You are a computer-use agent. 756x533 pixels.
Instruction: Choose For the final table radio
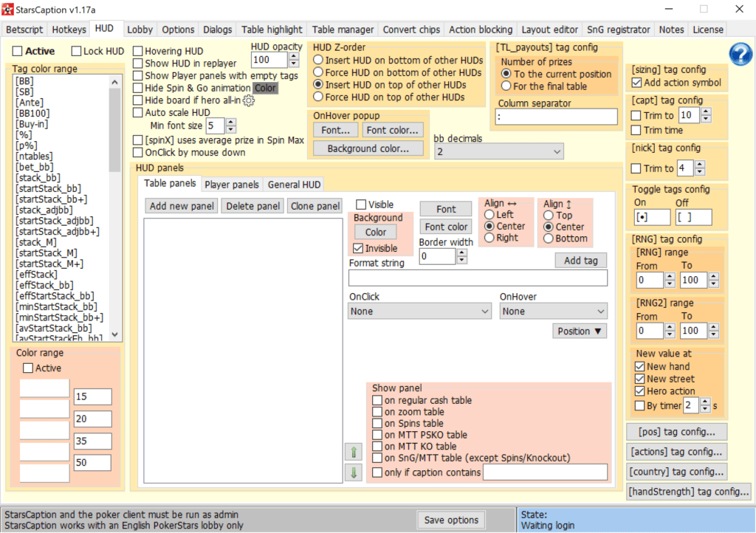506,86
